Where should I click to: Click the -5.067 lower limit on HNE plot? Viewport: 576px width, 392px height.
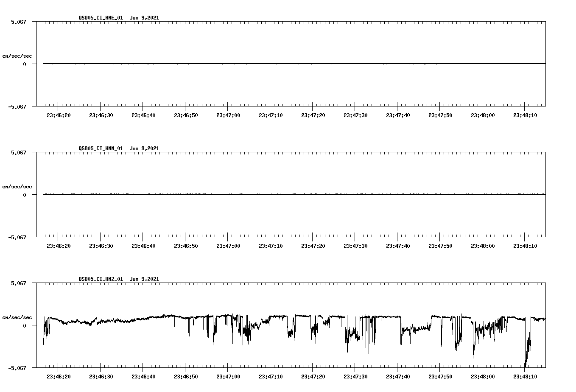(x=17, y=106)
